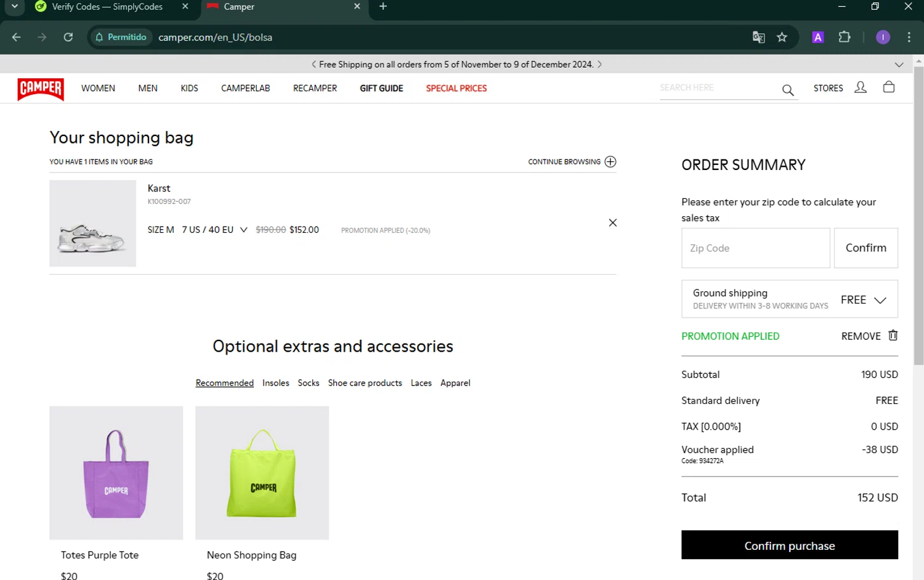Image resolution: width=924 pixels, height=580 pixels.
Task: Select the Socks extras tab
Action: point(308,383)
